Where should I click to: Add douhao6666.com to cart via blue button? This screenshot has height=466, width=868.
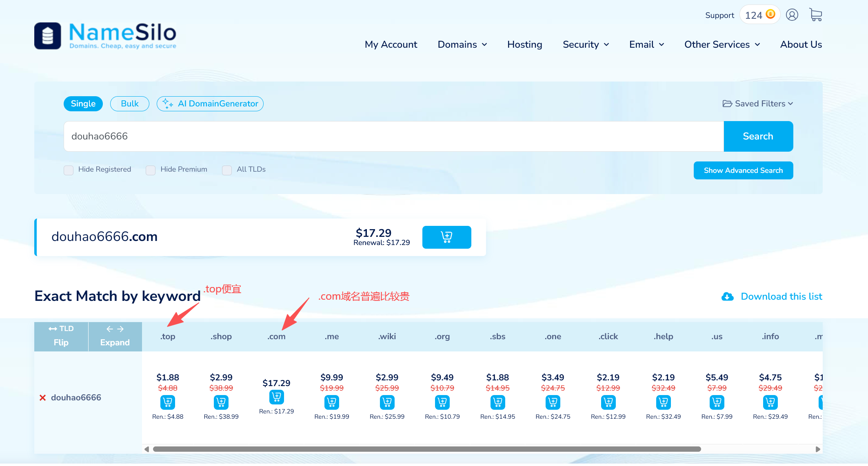click(446, 237)
